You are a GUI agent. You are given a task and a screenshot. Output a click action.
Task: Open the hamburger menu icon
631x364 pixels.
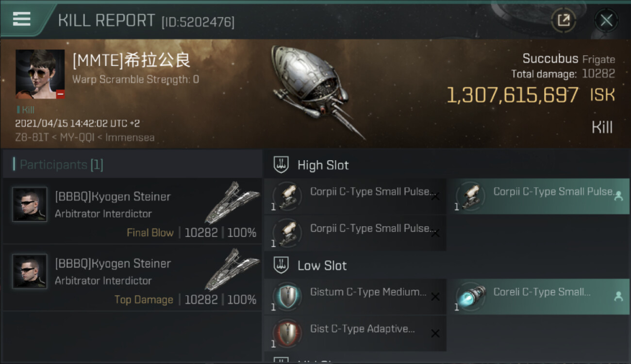[x=21, y=19]
